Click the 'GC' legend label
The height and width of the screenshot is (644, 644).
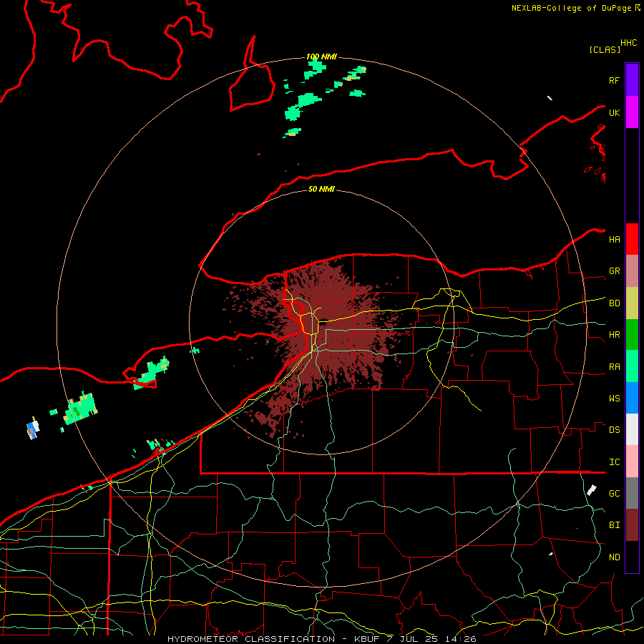pos(614,494)
